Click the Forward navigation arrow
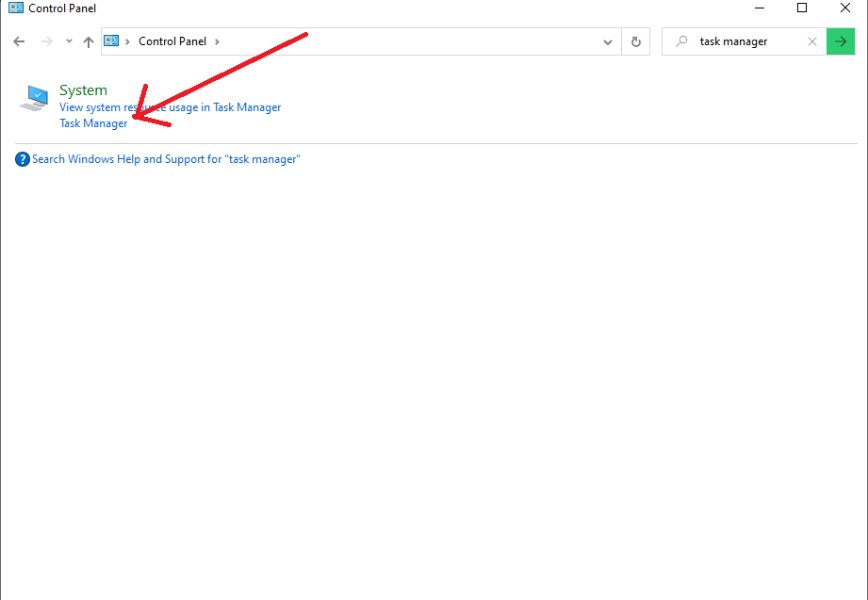 coord(46,41)
